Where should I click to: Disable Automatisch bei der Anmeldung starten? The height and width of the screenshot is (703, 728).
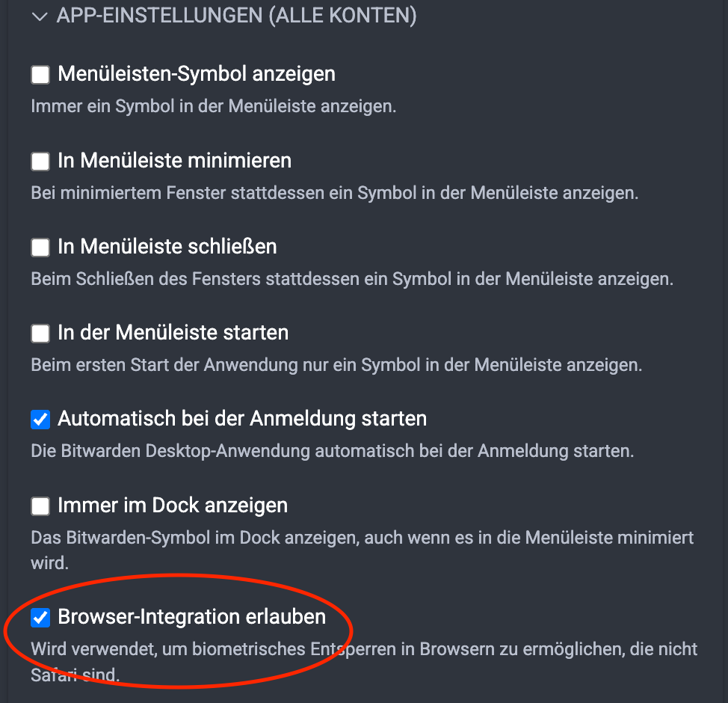[40, 419]
